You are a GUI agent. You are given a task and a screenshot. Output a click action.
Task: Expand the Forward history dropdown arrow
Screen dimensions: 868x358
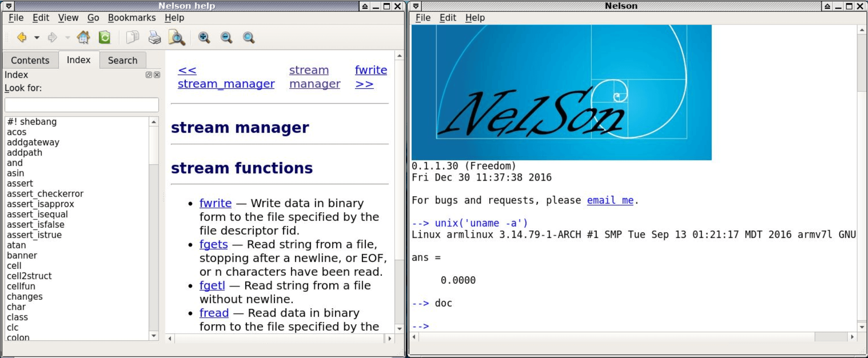pyautogui.click(x=67, y=37)
